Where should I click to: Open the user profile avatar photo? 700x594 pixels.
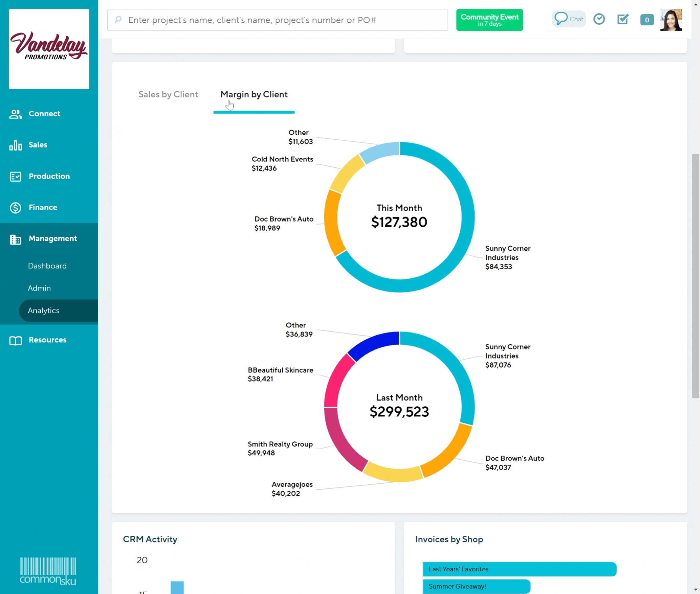click(x=671, y=20)
